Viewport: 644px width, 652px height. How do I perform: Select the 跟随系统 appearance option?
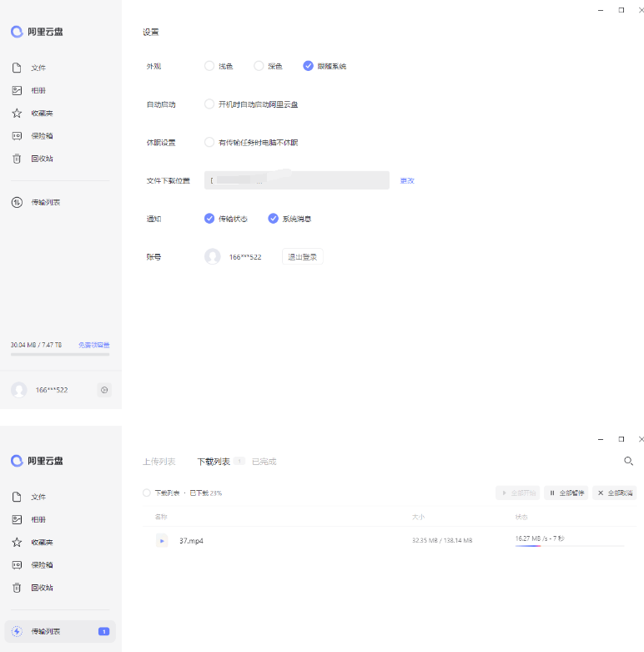pyautogui.click(x=308, y=66)
